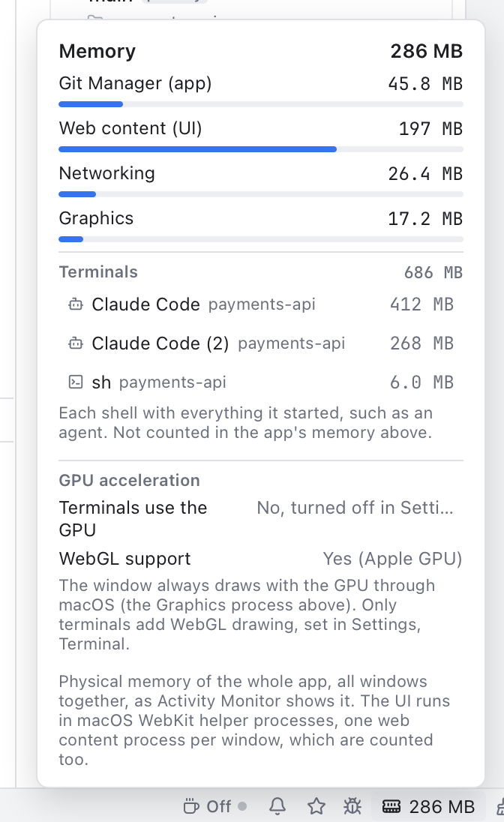Click the robot icon of the 412 MB Claude Code row
Screen dimensions: 504x822
(76, 304)
